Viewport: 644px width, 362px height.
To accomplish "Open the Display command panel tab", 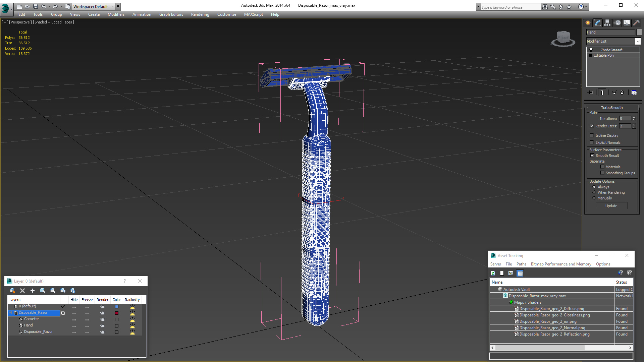I will 627,23.
